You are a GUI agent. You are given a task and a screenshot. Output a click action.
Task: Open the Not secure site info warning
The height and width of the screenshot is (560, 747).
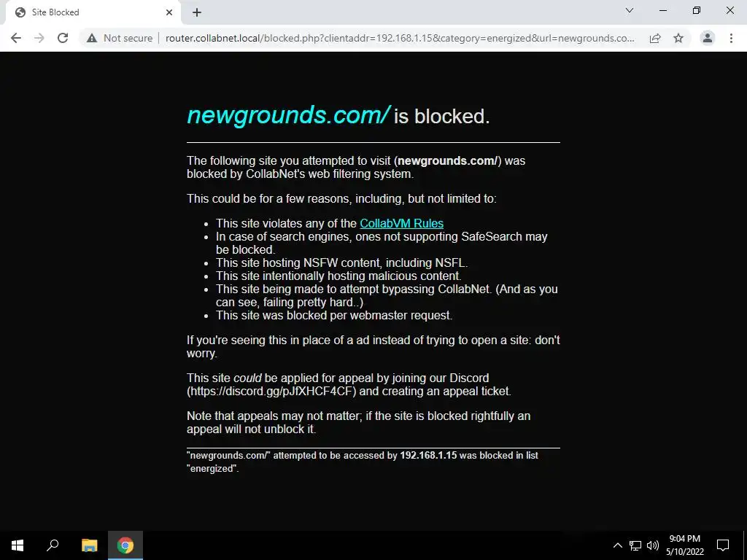coord(120,38)
